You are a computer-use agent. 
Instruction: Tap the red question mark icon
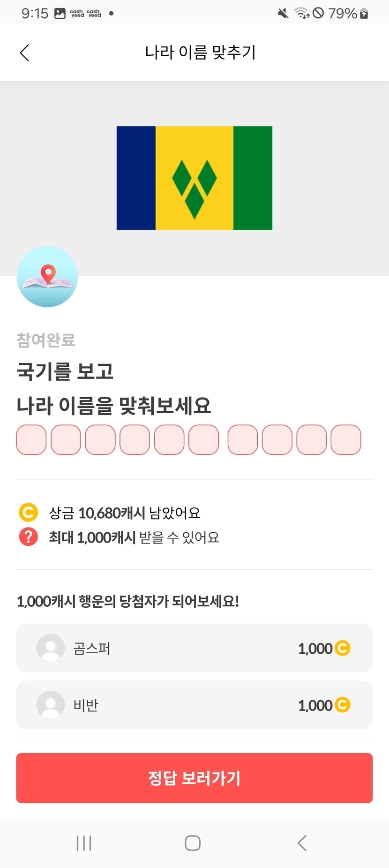click(28, 536)
